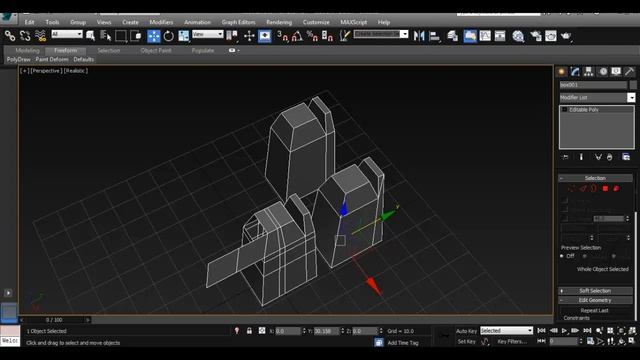Activate the Select and Rotate tool
This screenshot has width=640, height=360.
[169, 36]
